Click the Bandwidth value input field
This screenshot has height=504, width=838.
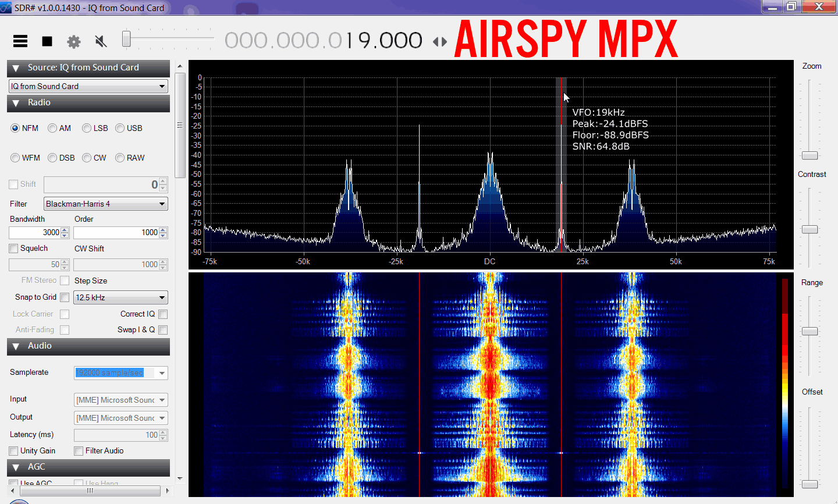tap(35, 233)
